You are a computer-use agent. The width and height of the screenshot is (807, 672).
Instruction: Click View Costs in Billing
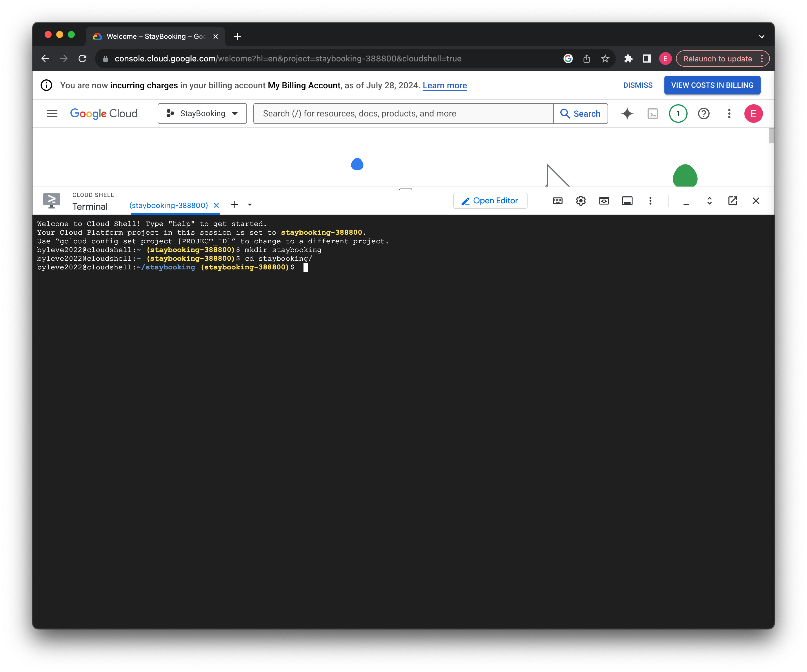[712, 85]
